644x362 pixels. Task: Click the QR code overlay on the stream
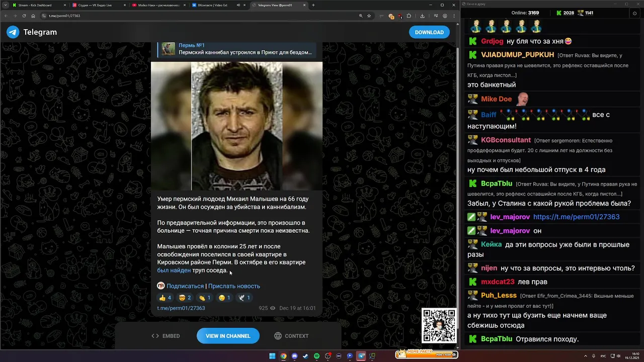pos(439,326)
